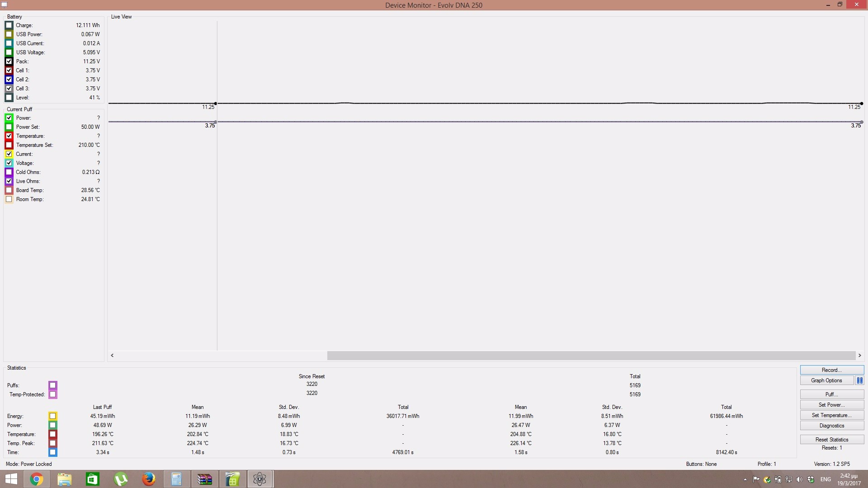This screenshot has width=868, height=488.
Task: Open WinRAR from the taskbar
Action: (204, 479)
